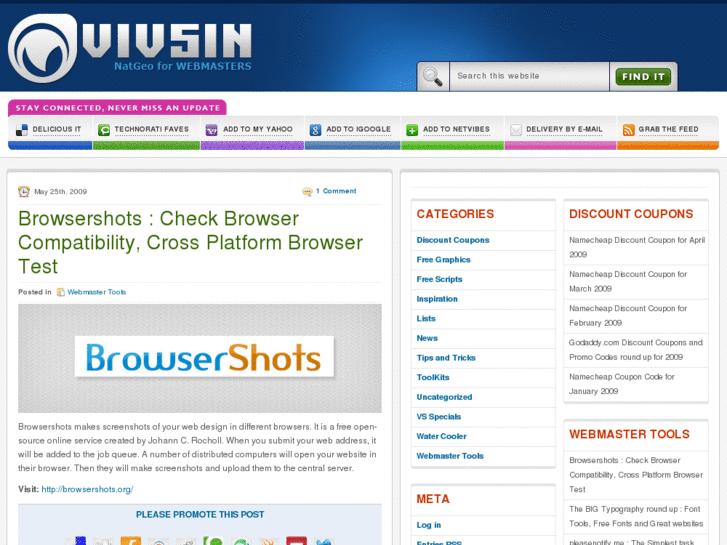Image resolution: width=727 pixels, height=545 pixels.
Task: Click the BrowserShots banner image
Action: tap(200, 358)
